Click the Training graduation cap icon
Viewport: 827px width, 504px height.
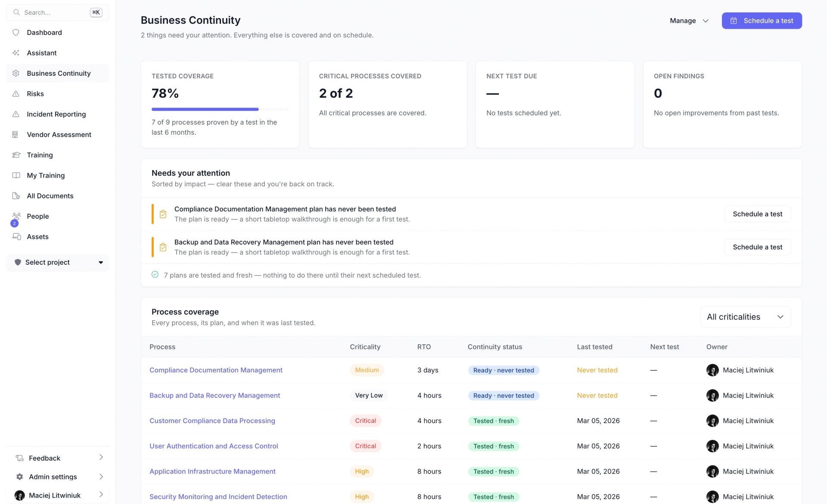tap(16, 155)
